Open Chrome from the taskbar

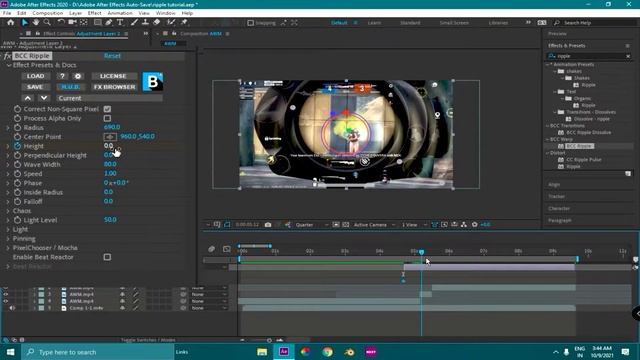click(x=327, y=352)
